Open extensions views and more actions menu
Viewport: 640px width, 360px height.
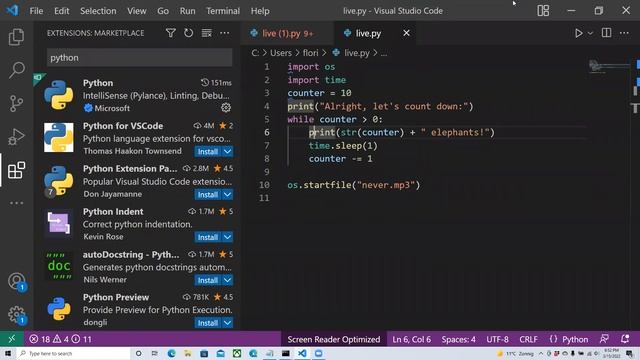[x=224, y=33]
